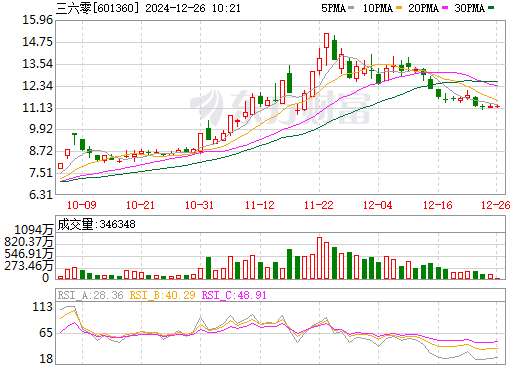Click the 7.51 price axis label
520x365 pixels.
tap(41, 173)
